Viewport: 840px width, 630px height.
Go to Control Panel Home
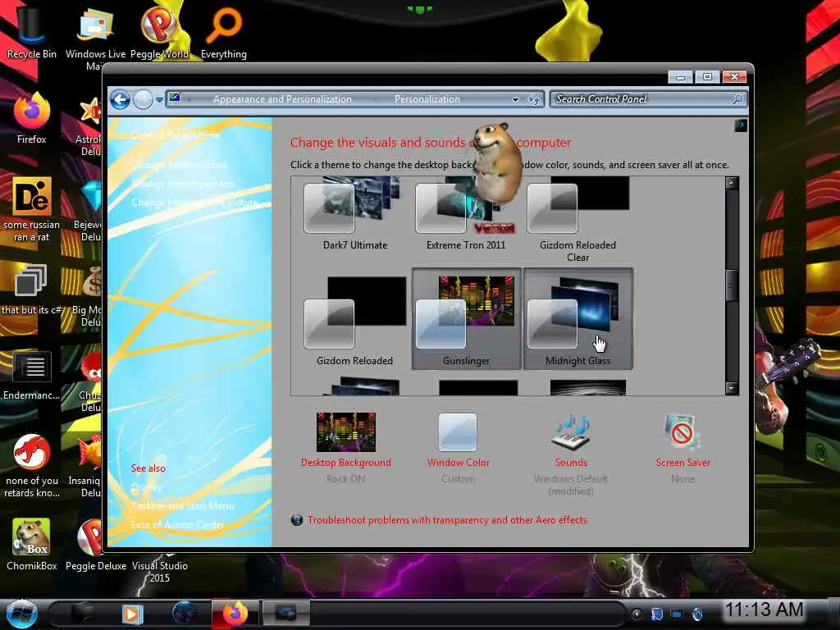click(176, 135)
